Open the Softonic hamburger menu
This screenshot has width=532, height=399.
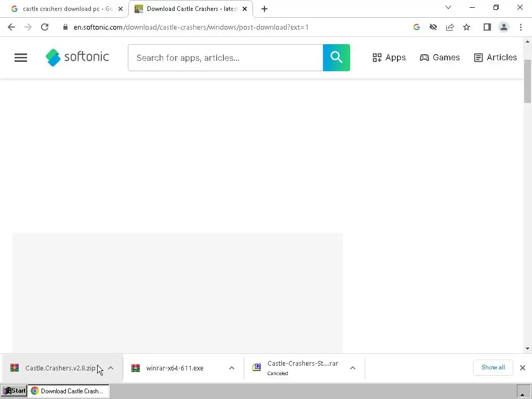click(x=21, y=58)
